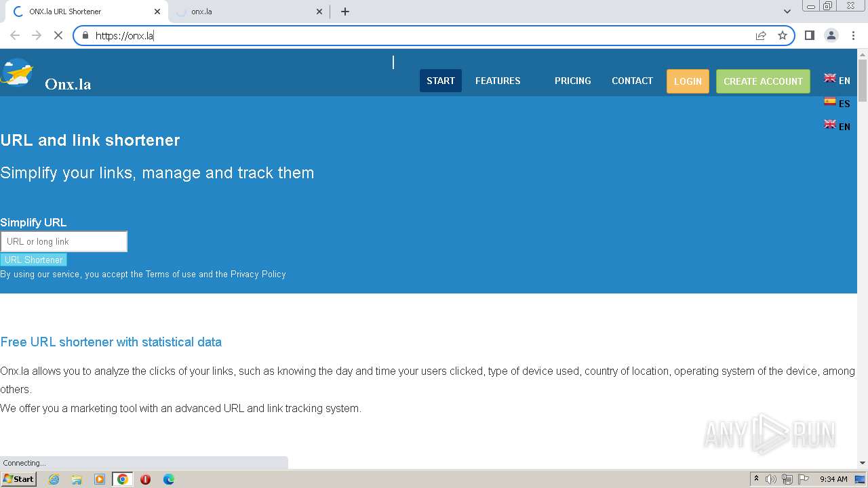Stop page loading with the X button
This screenshot has width=868, height=488.
pos(58,35)
